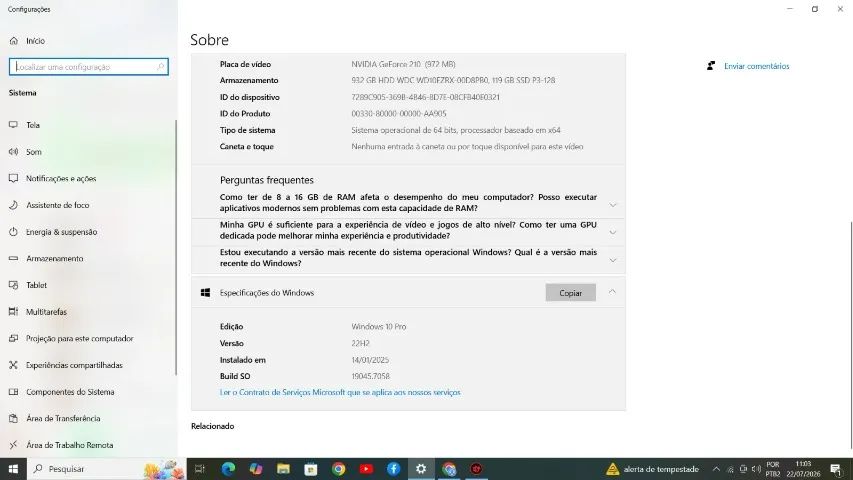The image size is (853, 480).
Task: Collapse Especificações do Windows section
Action: (x=612, y=292)
